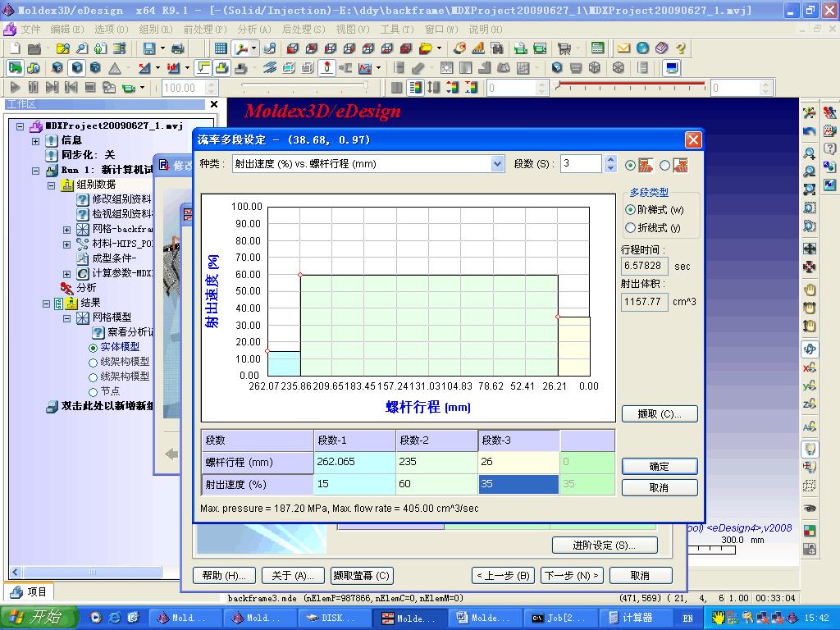
Task: Open the 种类 type dropdown
Action: [498, 164]
